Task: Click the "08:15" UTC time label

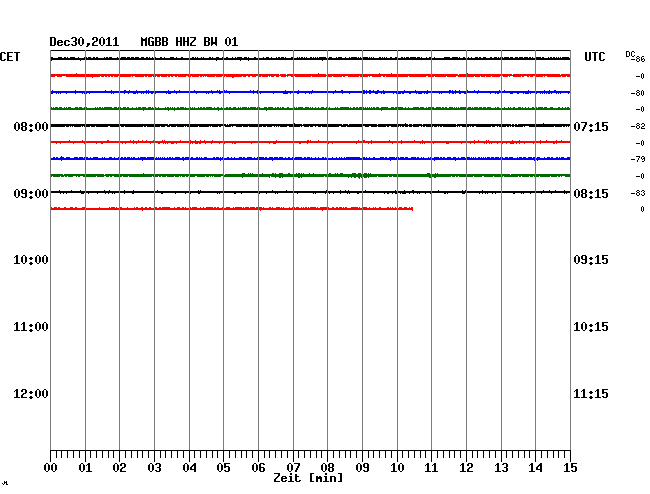Action: 591,194
